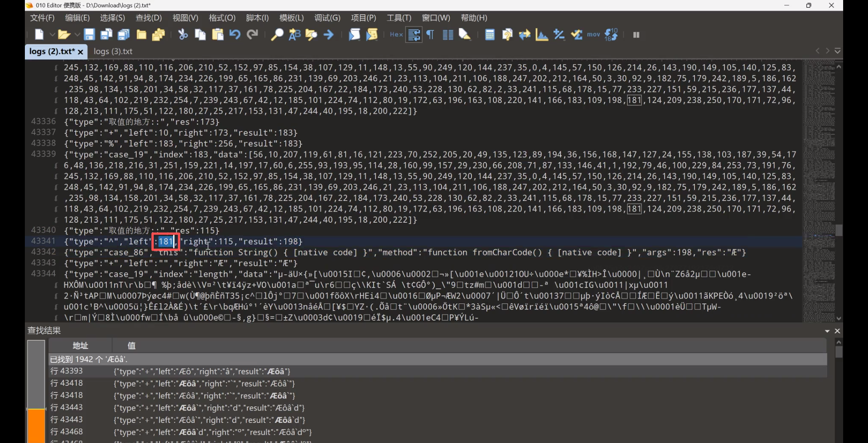Open the 编辑(E) menu
Viewport: 868px width, 443px height.
[x=77, y=18]
